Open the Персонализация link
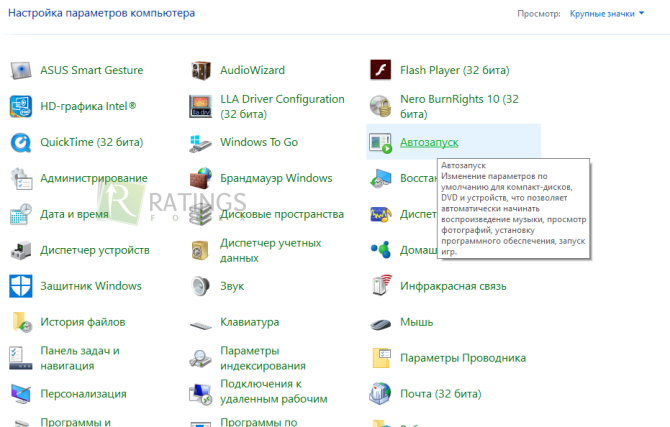 pyautogui.click(x=83, y=394)
